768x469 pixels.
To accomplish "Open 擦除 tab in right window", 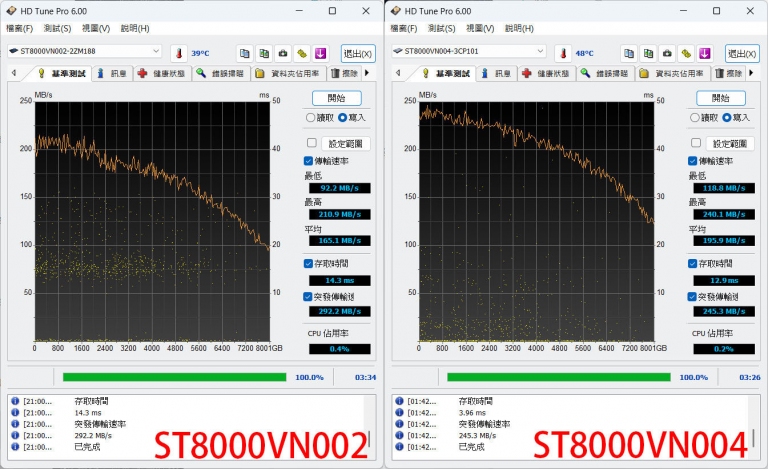I will 728,73.
